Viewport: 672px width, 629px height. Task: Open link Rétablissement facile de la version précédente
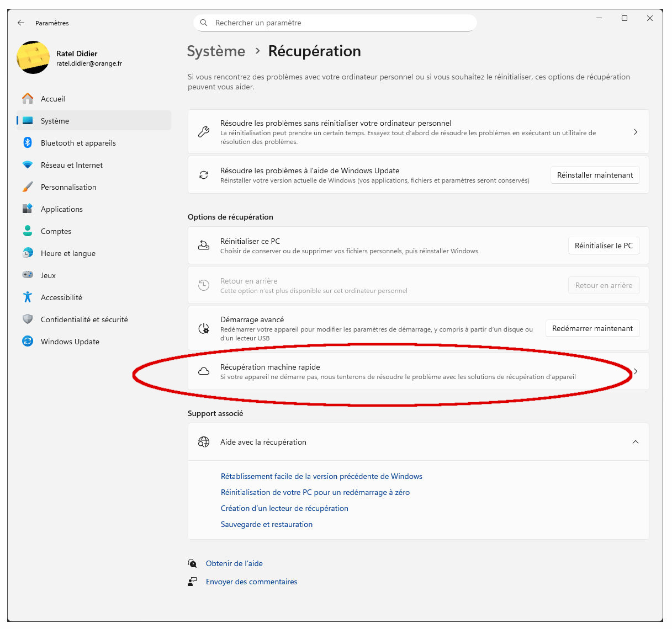(321, 476)
